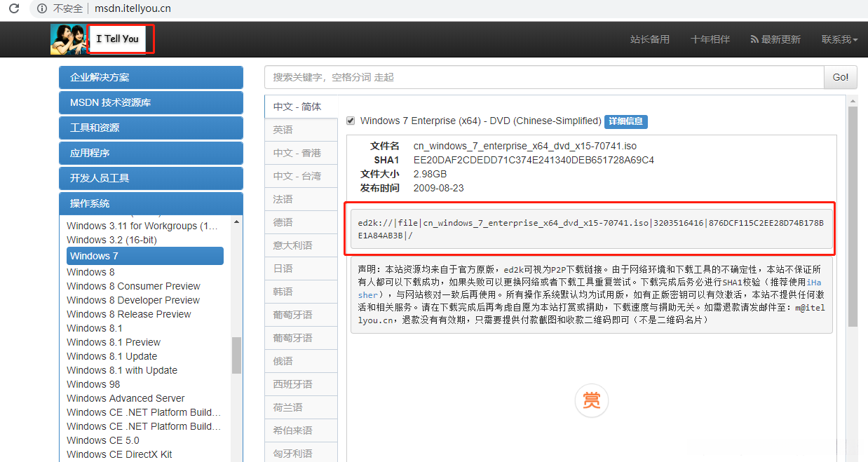868x462 pixels.
Task: Click the SHA1 hash value EE20DAF2...
Action: [534, 160]
